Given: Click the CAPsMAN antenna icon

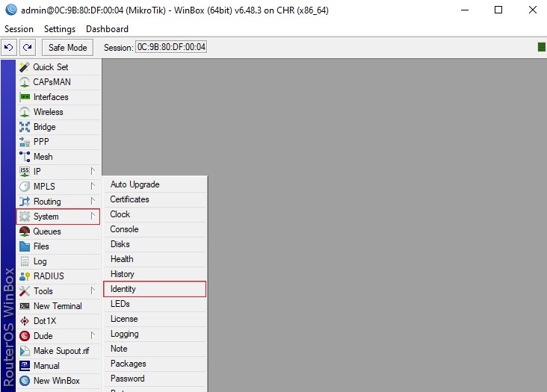Looking at the screenshot, I should pyautogui.click(x=25, y=82).
